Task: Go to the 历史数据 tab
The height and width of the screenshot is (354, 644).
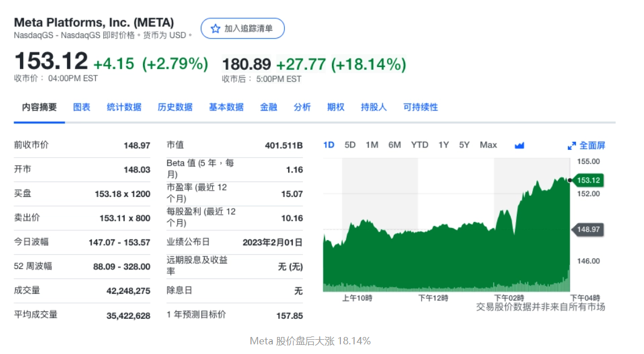Action: point(175,107)
